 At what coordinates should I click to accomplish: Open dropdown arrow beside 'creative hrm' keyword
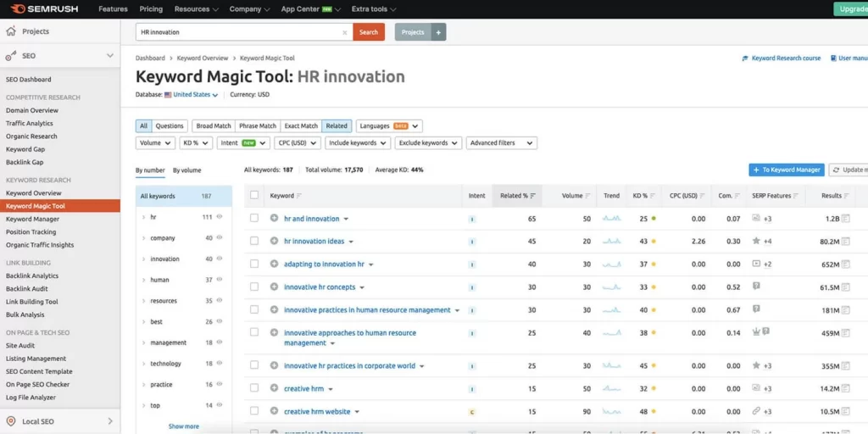tap(331, 389)
